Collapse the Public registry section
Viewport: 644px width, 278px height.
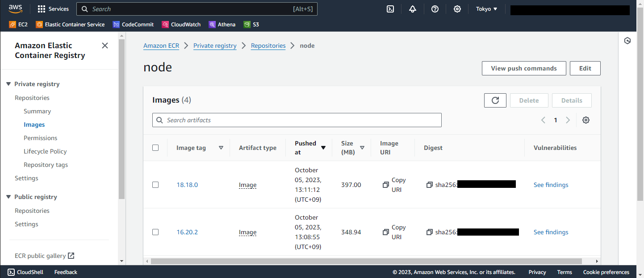click(x=8, y=197)
